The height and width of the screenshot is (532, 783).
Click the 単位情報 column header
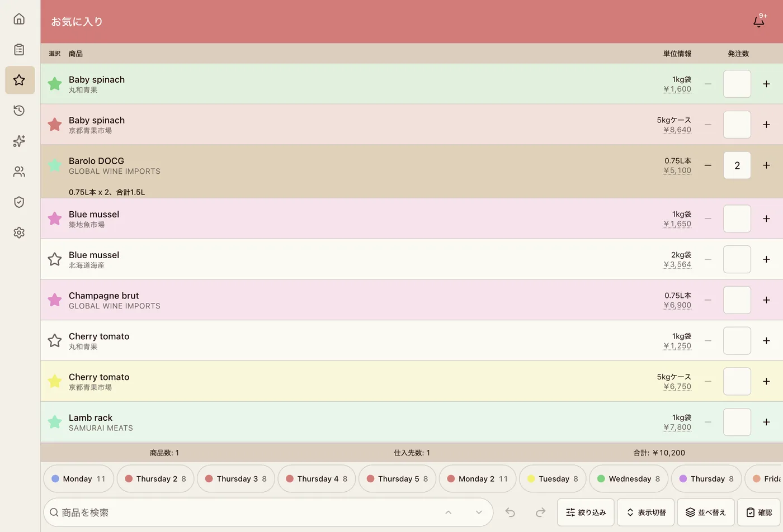[677, 54]
